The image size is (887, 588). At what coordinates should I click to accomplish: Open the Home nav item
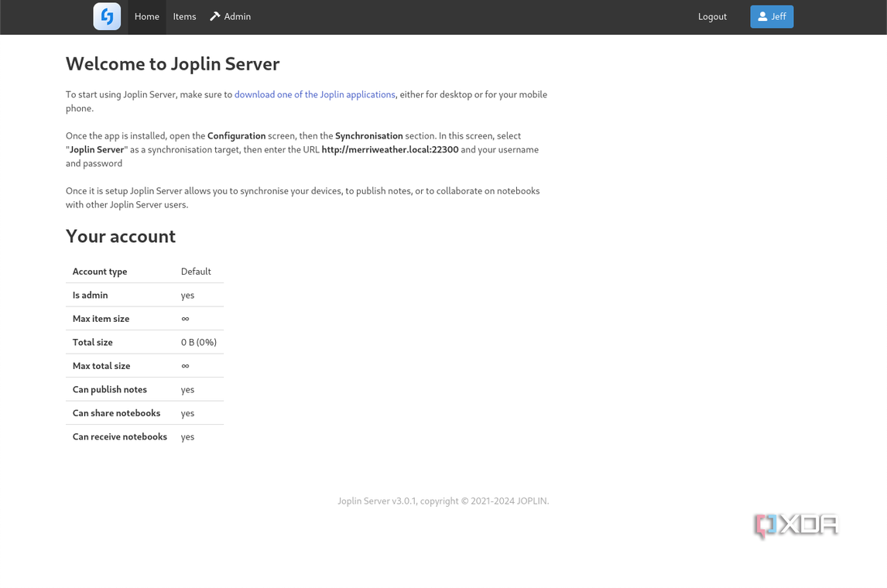click(146, 17)
